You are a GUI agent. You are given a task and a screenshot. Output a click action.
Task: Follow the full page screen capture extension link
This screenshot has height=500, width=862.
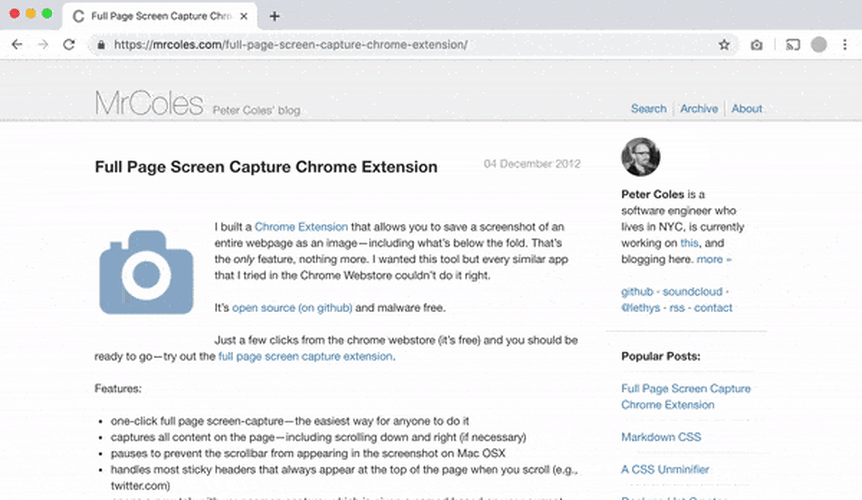[x=306, y=356]
